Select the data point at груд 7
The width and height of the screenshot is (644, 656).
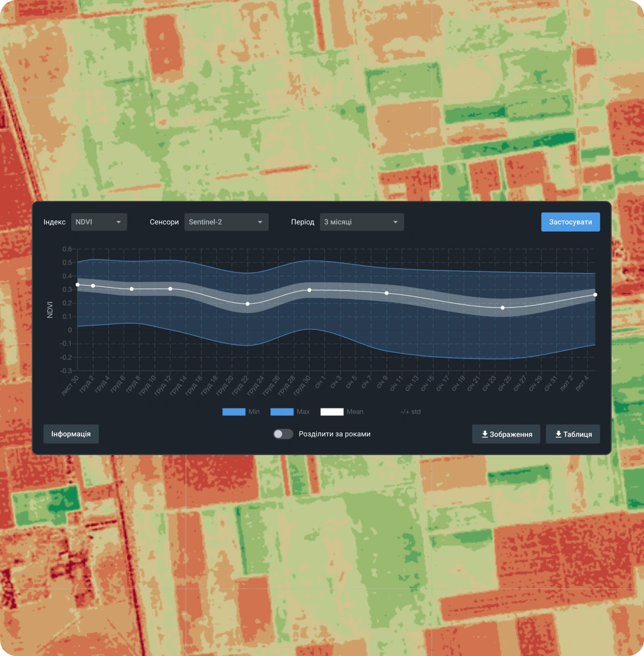click(132, 289)
